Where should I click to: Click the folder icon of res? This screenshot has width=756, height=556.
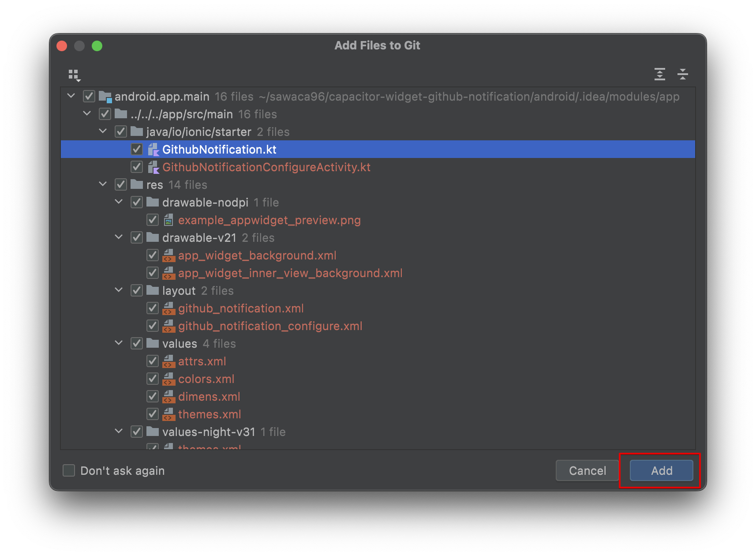137,184
